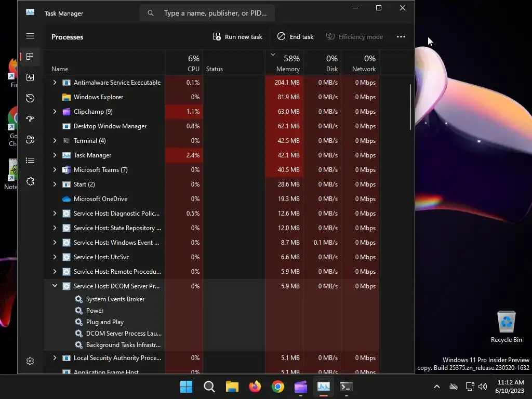Select Service Host: Remote Procedure row
This screenshot has height=399, width=532.
click(212, 272)
